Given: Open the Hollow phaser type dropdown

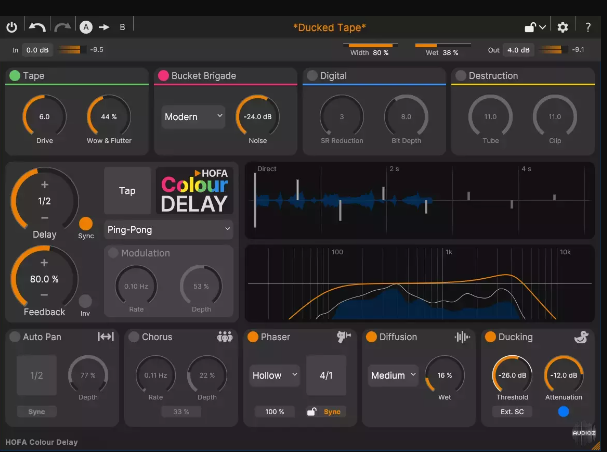Looking at the screenshot, I should [x=275, y=376].
